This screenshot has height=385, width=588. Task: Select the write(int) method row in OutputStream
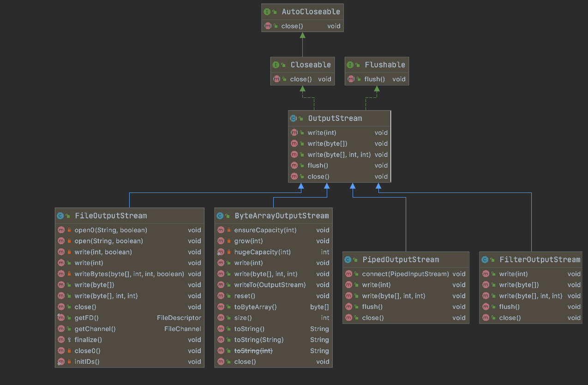pyautogui.click(x=321, y=132)
